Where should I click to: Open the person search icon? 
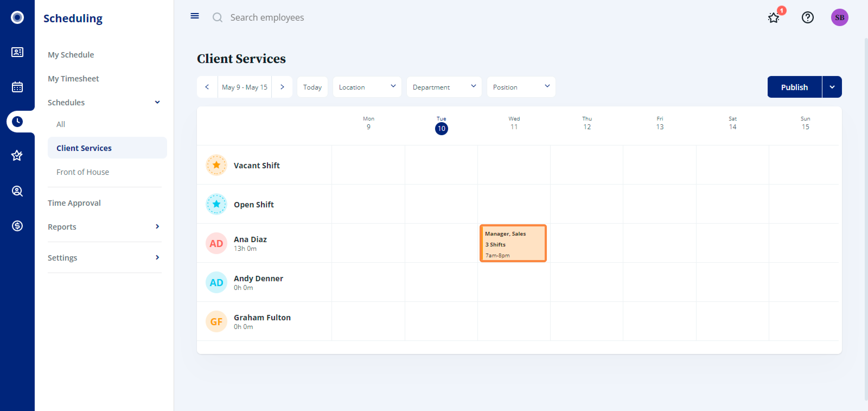click(17, 191)
